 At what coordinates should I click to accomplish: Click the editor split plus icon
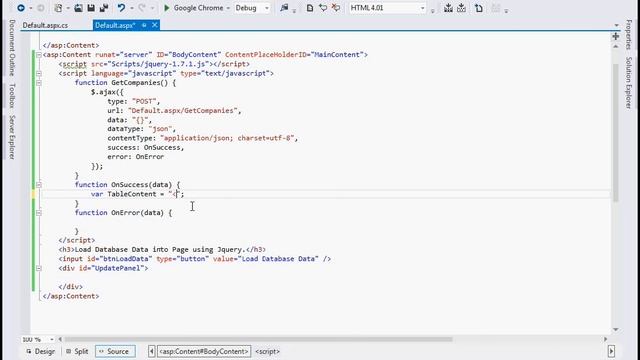[616, 36]
